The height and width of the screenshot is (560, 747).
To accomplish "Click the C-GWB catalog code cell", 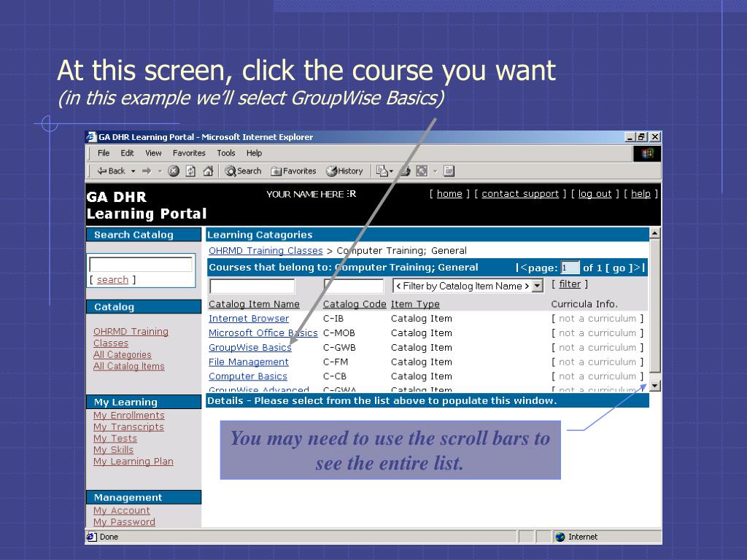I will [x=339, y=348].
